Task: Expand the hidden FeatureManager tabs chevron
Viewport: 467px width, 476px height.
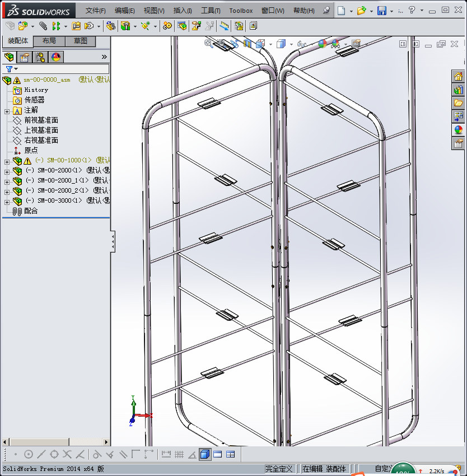Action: [x=104, y=57]
